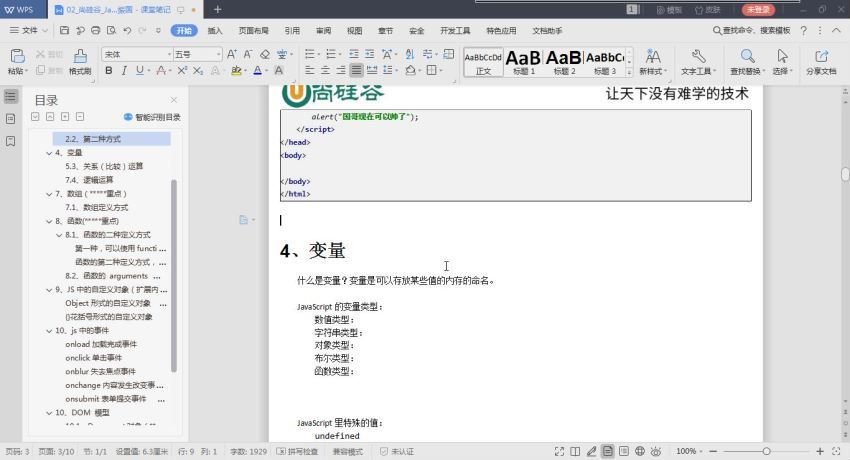This screenshot has height=460, width=850.
Task: Click the Paste (粘贴) icon
Action: pos(17,56)
